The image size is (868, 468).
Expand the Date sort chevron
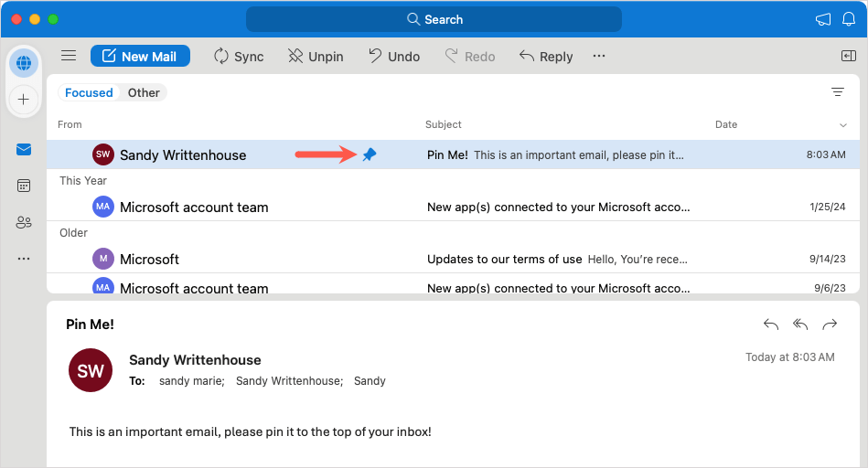(842, 125)
